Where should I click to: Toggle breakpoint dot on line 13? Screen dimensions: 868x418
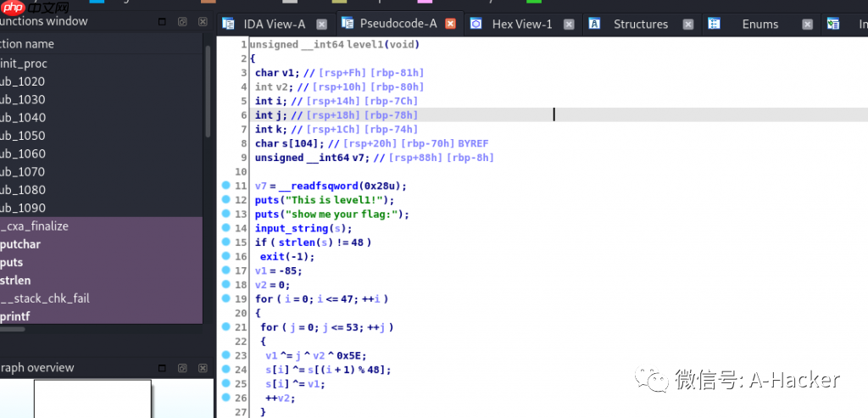(225, 214)
